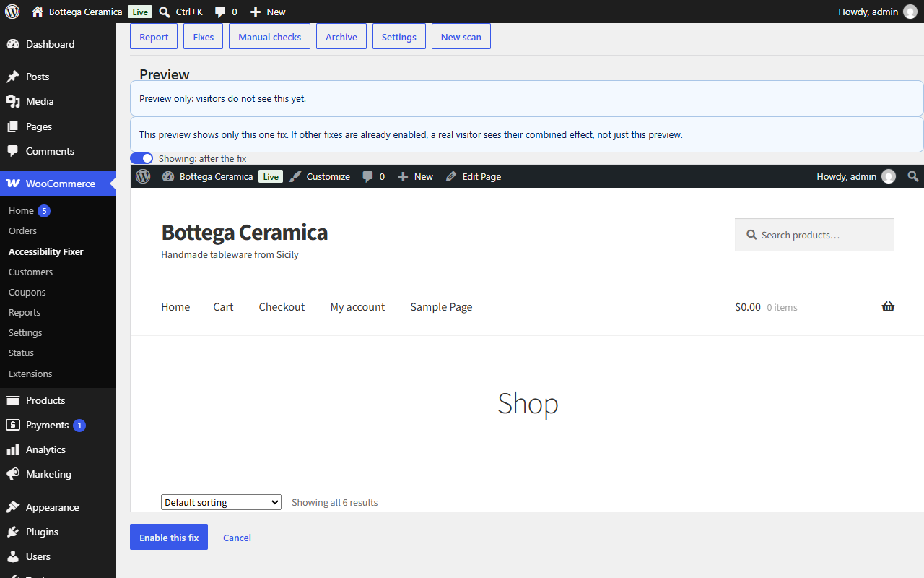Open Analytics in the sidebar
Screen dimensions: 924x578
click(x=58, y=449)
